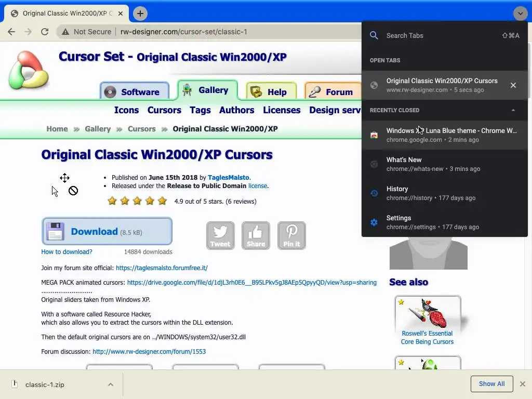This screenshot has width=532, height=399.
Task: Click the Tweet share button
Action: 220,235
